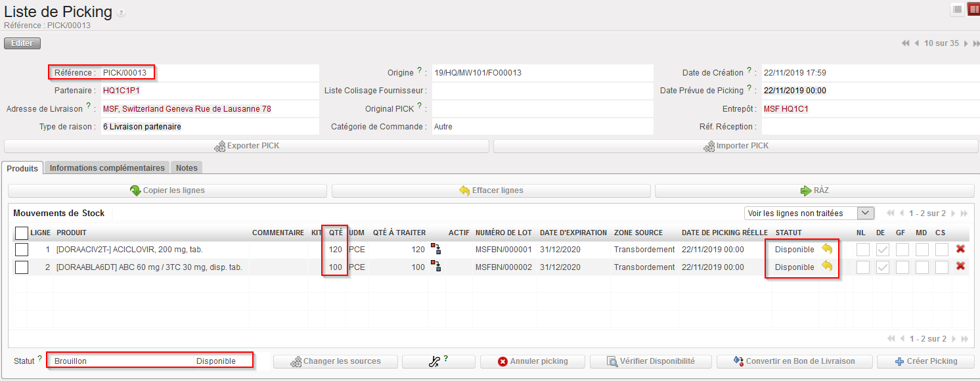The height and width of the screenshot is (381, 980).
Task: Switch to list view icon at top right
Action: 958,9
